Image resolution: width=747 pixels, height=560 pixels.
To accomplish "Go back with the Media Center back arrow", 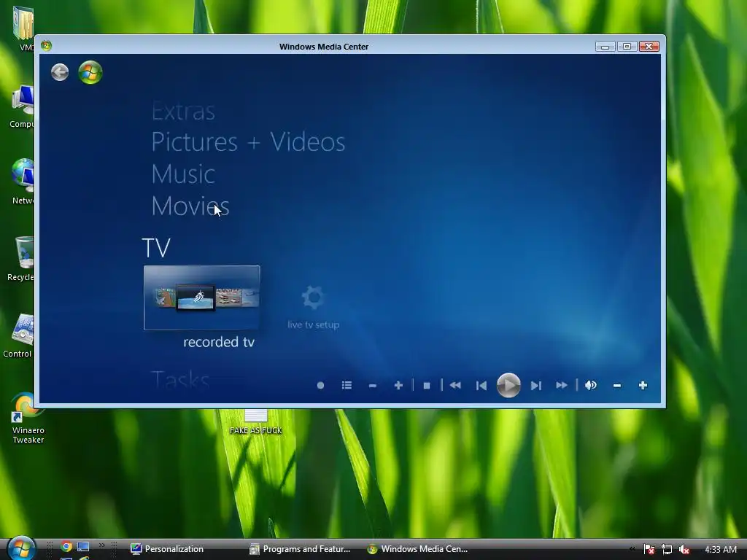I will pyautogui.click(x=60, y=72).
